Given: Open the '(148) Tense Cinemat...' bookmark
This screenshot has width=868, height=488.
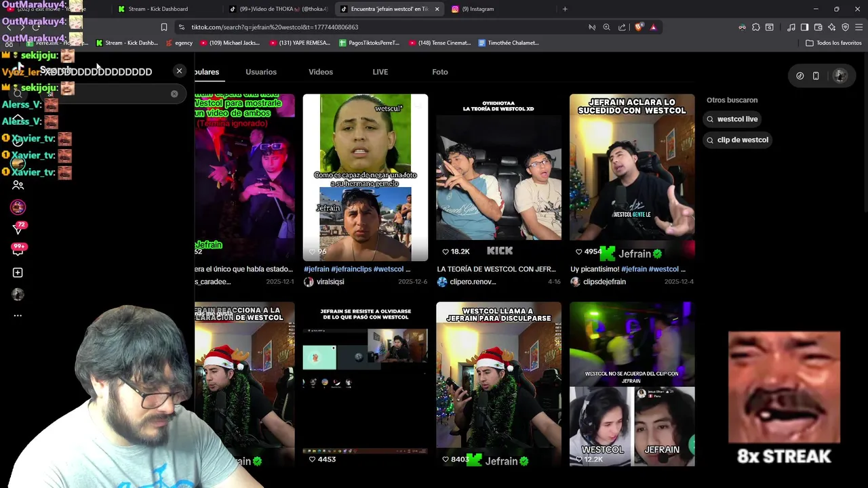Looking at the screenshot, I should pyautogui.click(x=439, y=43).
